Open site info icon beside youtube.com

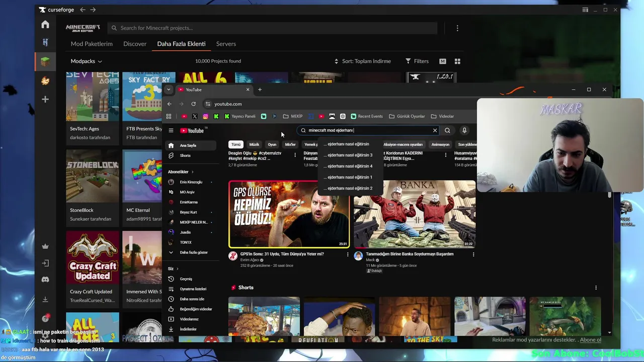tap(207, 104)
